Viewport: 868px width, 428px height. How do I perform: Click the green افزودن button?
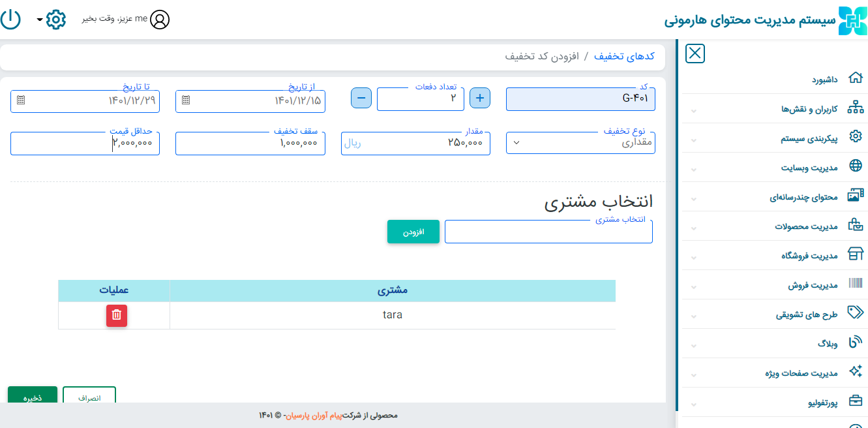(x=413, y=232)
